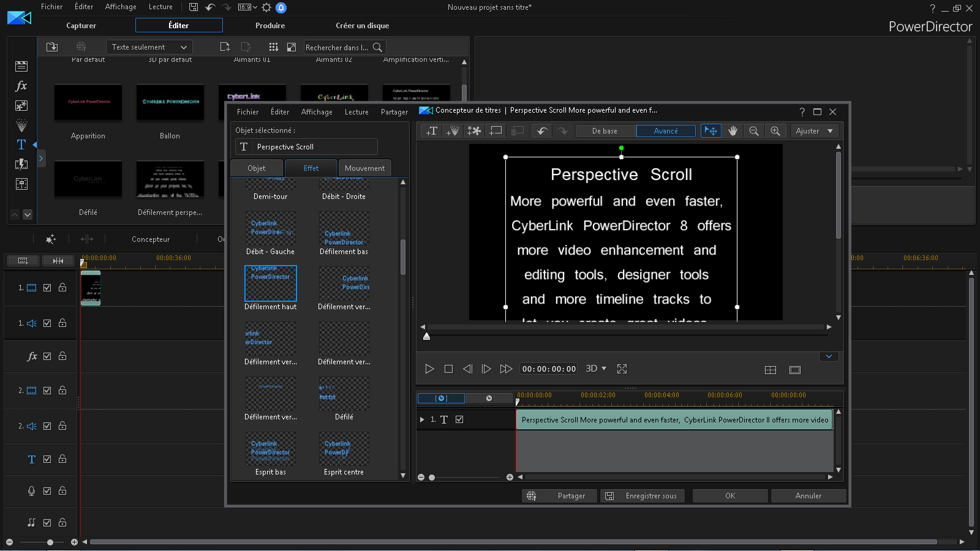This screenshot has width=980, height=551.
Task: Click the Designer timeline zoom slider handle
Action: click(432, 478)
